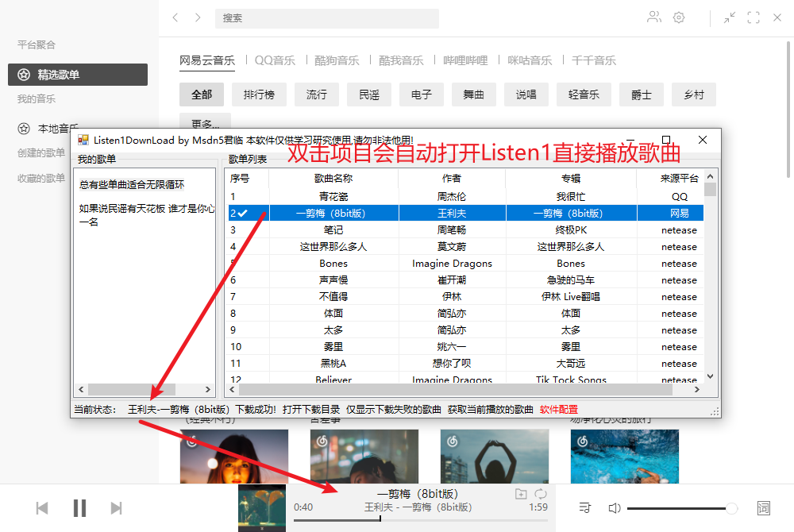The height and width of the screenshot is (532, 794).
Task: Open the current play queue
Action: tap(585, 508)
